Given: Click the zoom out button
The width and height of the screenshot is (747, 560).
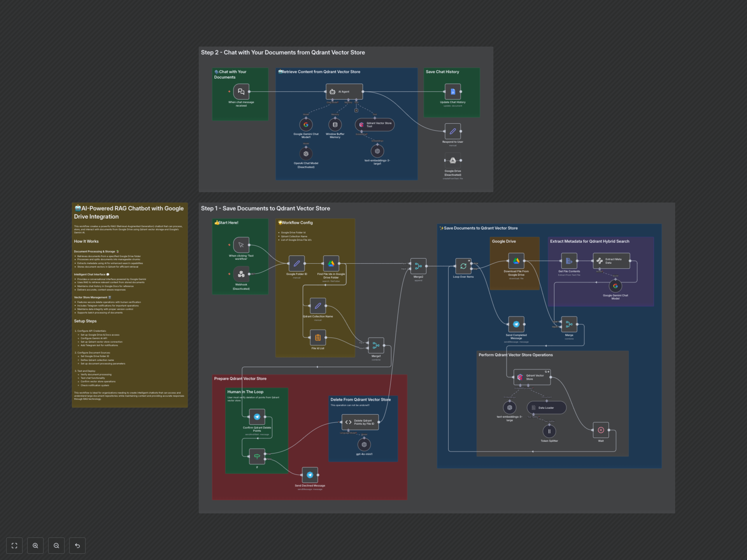Looking at the screenshot, I should [x=56, y=545].
